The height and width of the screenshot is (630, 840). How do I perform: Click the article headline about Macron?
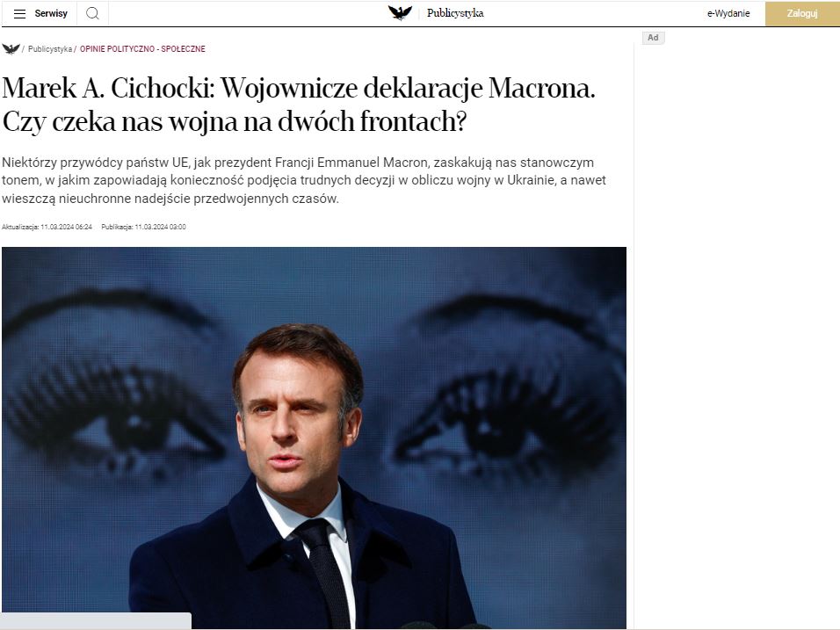tap(299, 105)
